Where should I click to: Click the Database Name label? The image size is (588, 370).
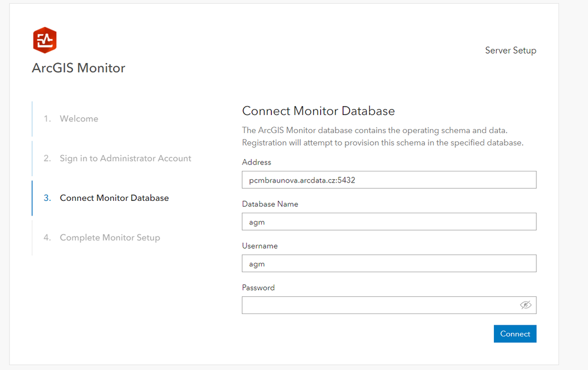click(270, 204)
